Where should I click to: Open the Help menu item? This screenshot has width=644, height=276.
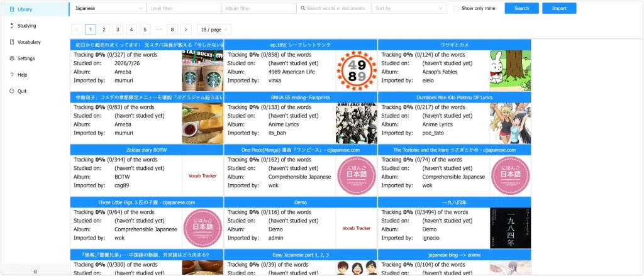pyautogui.click(x=35, y=75)
